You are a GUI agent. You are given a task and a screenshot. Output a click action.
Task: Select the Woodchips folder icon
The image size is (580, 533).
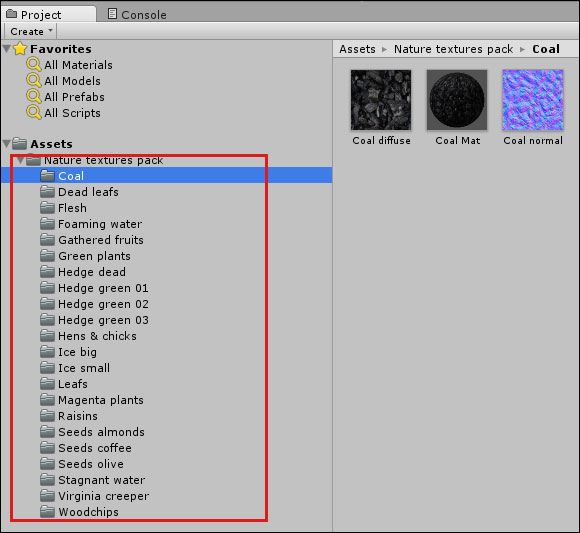(x=47, y=512)
